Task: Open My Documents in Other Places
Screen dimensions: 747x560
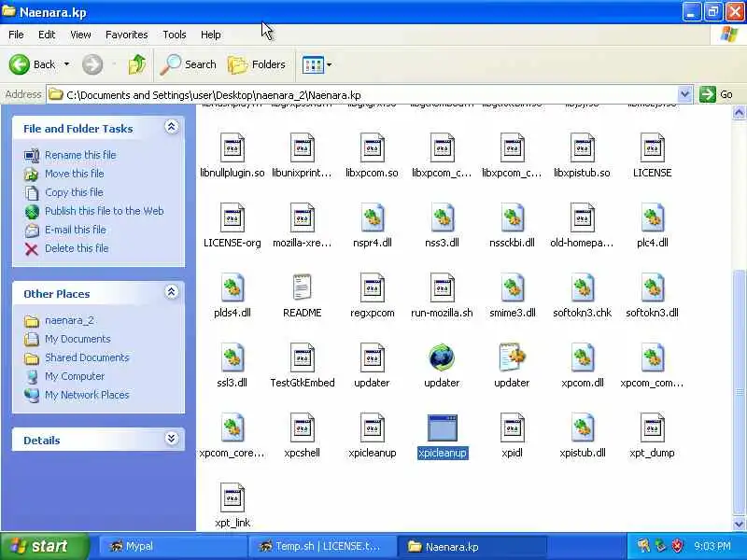Action: [x=78, y=339]
